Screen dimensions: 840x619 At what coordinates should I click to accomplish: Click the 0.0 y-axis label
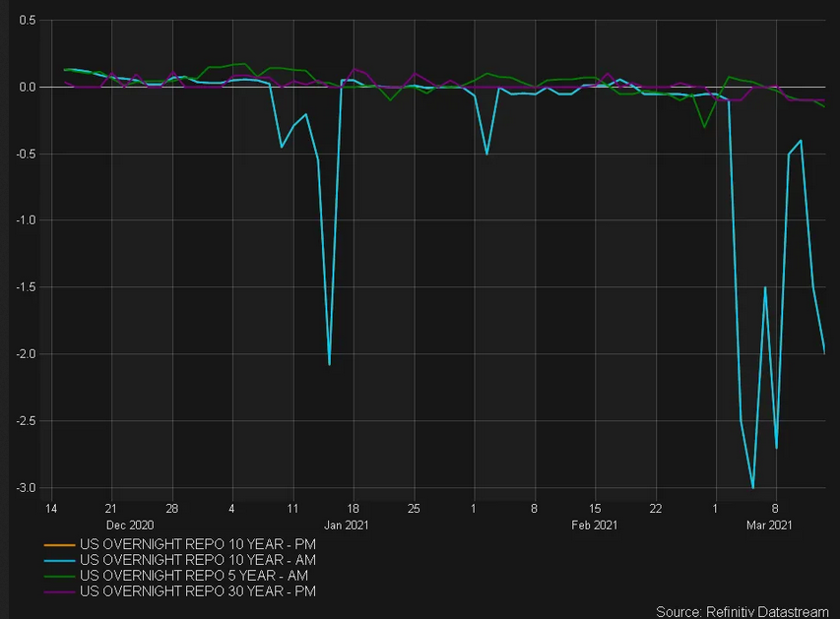click(x=28, y=87)
